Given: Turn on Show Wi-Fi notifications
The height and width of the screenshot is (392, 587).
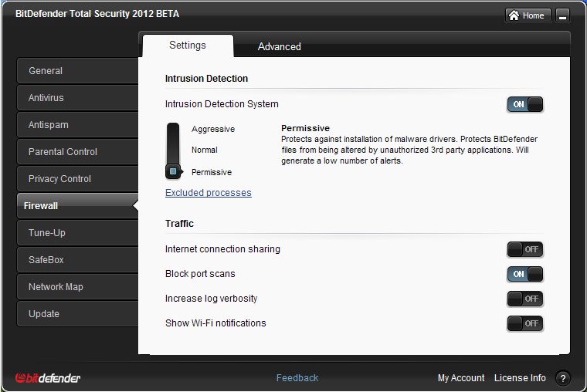Looking at the screenshot, I should [525, 323].
